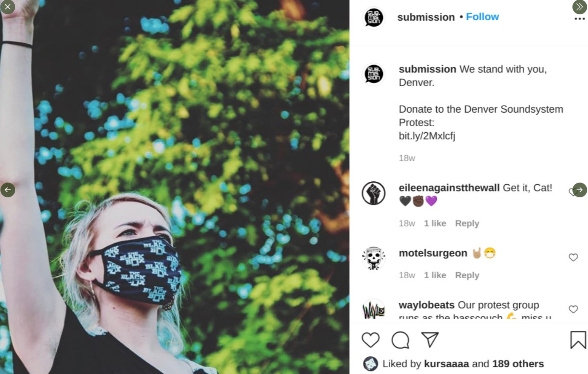Follow the submission account
588x374 pixels.
(x=482, y=17)
